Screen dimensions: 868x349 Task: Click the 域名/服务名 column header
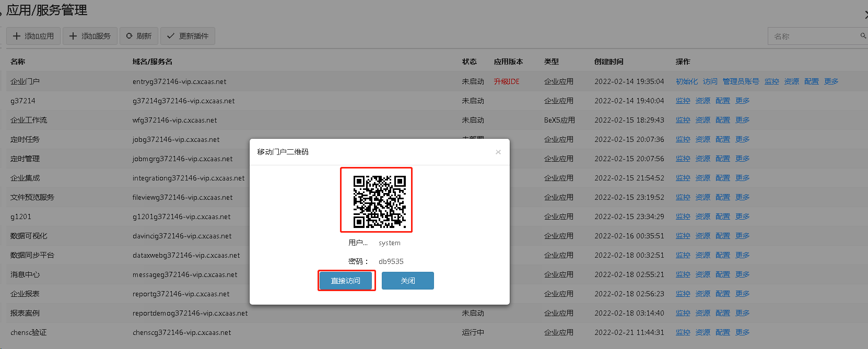(x=153, y=62)
